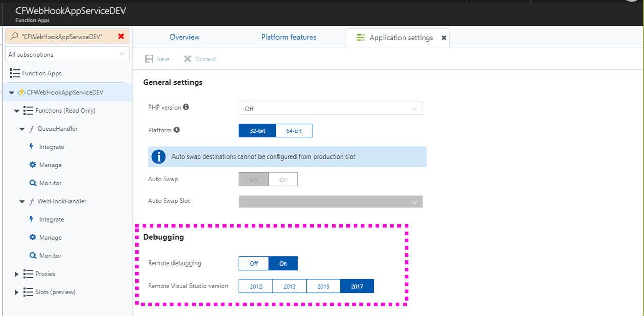Open Integrate under QueueHandler
This screenshot has height=316, width=644.
point(51,147)
